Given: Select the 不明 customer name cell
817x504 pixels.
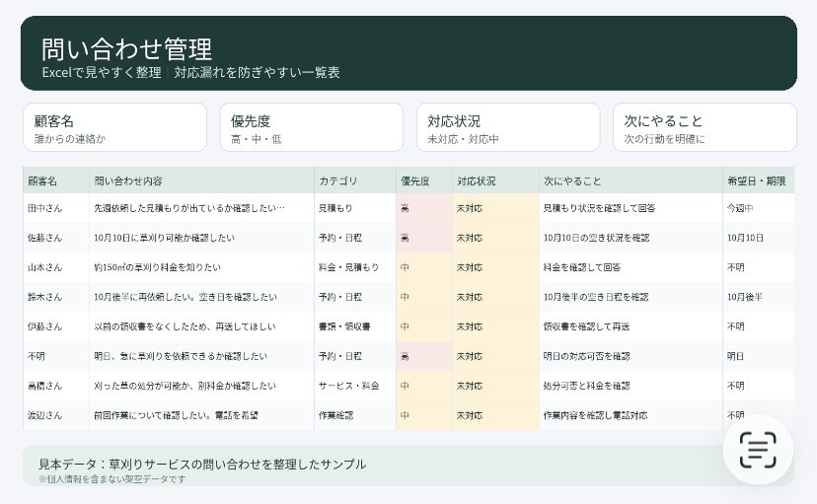Looking at the screenshot, I should point(56,357).
